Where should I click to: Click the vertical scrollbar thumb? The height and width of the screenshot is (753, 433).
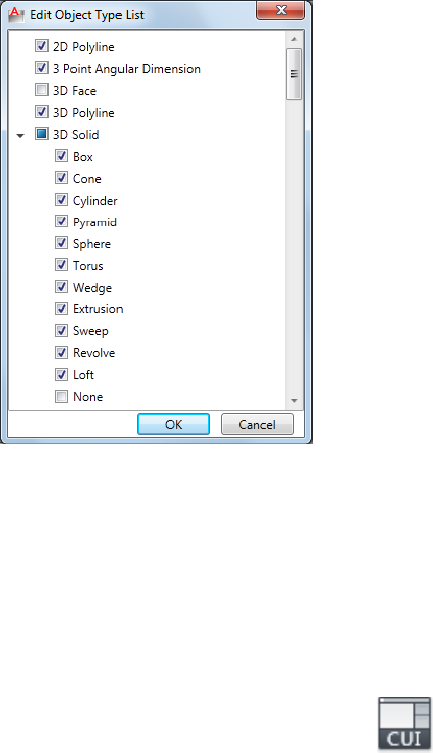coord(294,73)
